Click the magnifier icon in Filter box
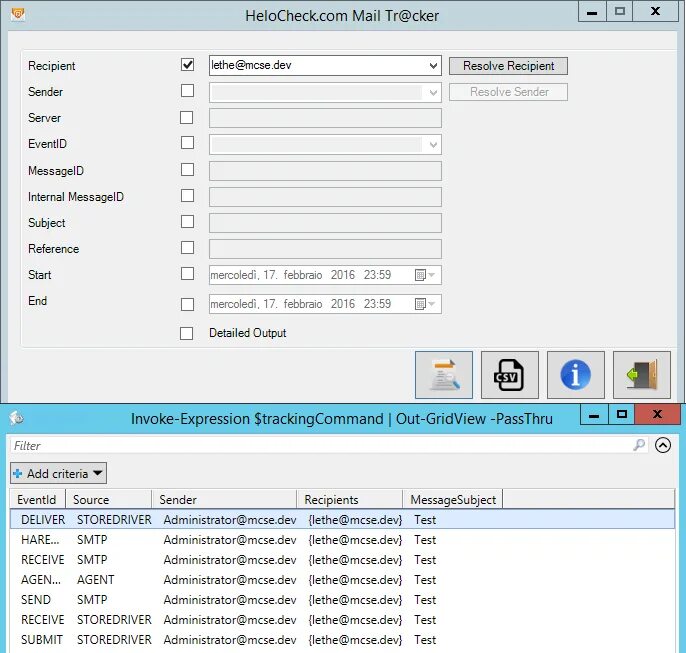Screen dimensions: 686x653 click(639, 445)
